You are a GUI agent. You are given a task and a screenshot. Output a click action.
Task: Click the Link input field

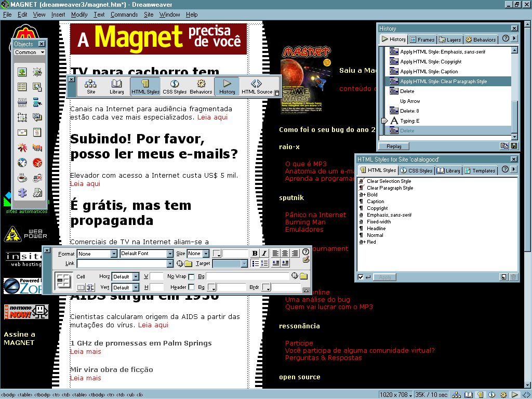tap(122, 263)
